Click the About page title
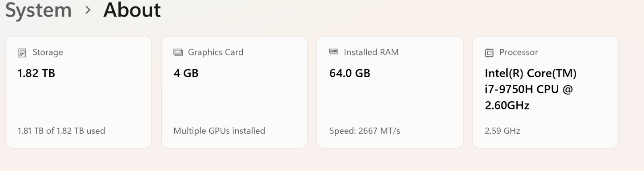The image size is (644, 171). point(132,10)
